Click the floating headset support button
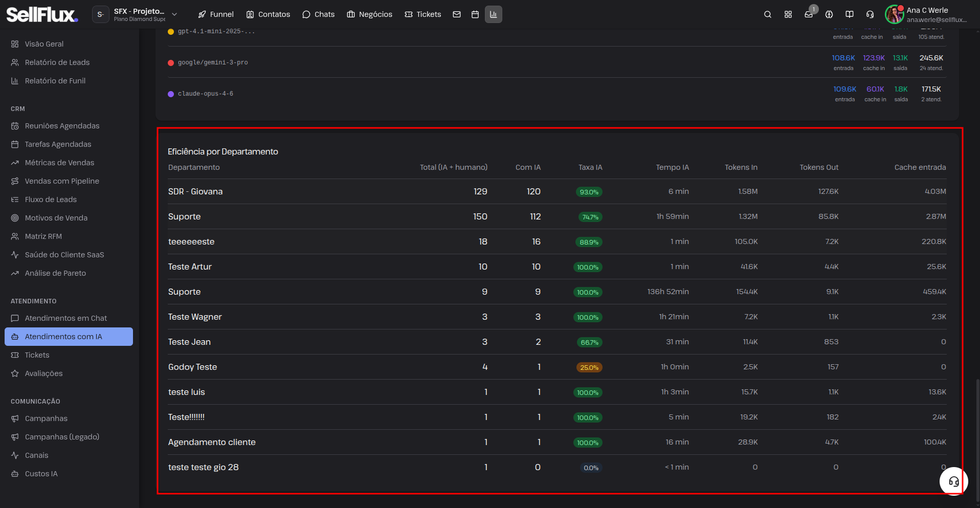Screen dimensions: 980x508 pyautogui.click(x=954, y=481)
